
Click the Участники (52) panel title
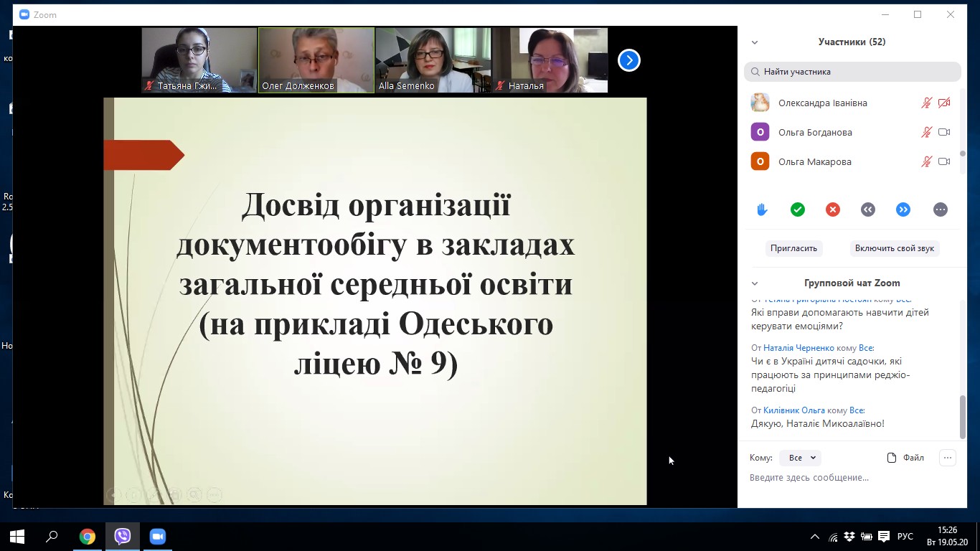pos(852,42)
